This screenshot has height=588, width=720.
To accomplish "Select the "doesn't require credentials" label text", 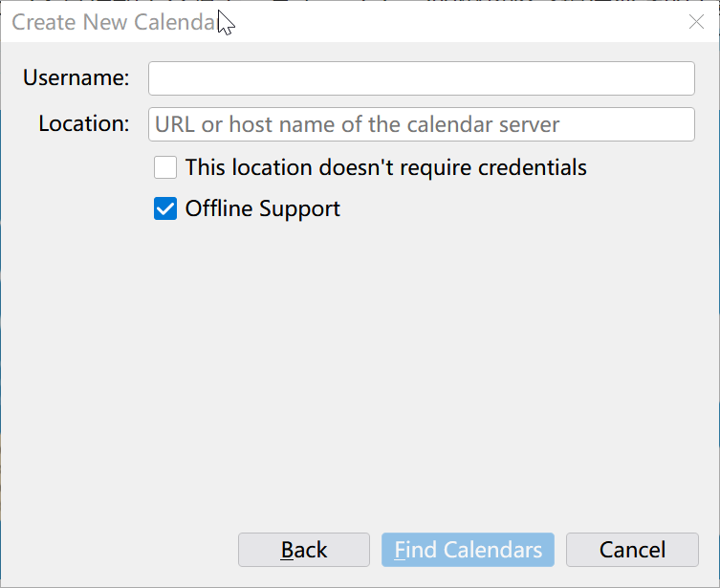I will pyautogui.click(x=453, y=167).
